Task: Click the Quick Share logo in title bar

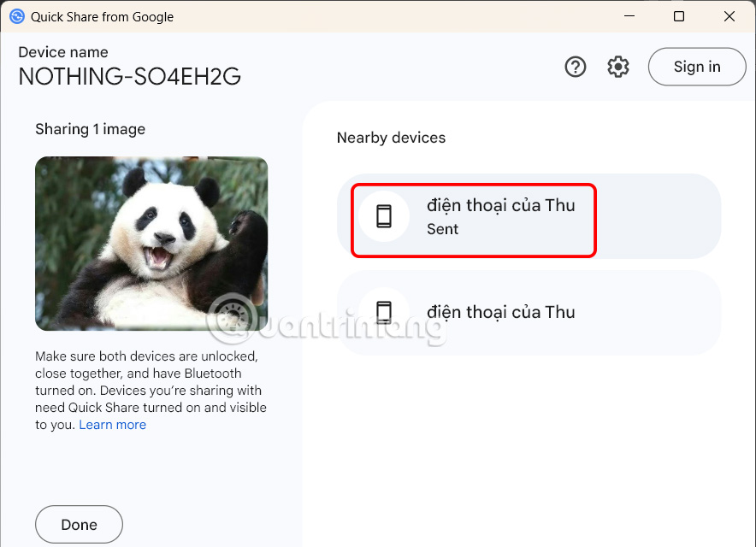Action: [15, 16]
